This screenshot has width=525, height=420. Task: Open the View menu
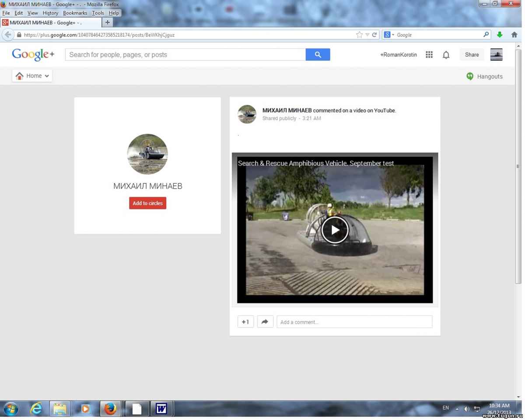coord(33,13)
